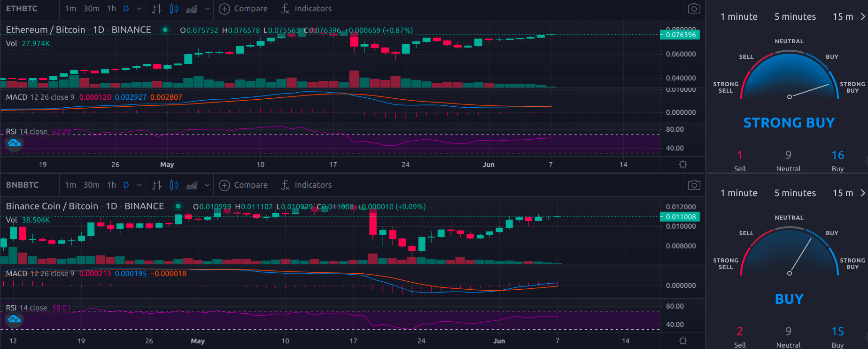Click next arrow in BNBBTC gauge tabs
Viewport: 868px width, 349px height.
862,193
